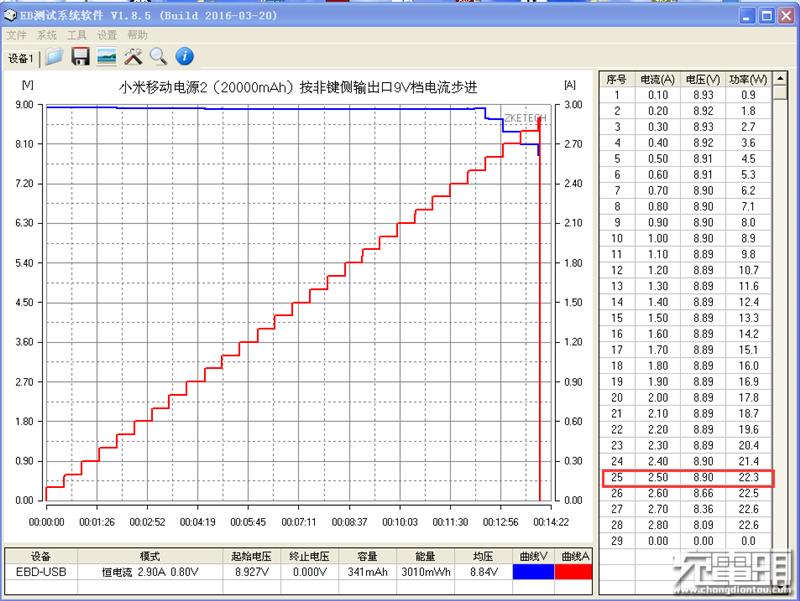This screenshot has width=800, height=601.
Task: Click current value 2.00 in row 20
Action: (x=658, y=397)
